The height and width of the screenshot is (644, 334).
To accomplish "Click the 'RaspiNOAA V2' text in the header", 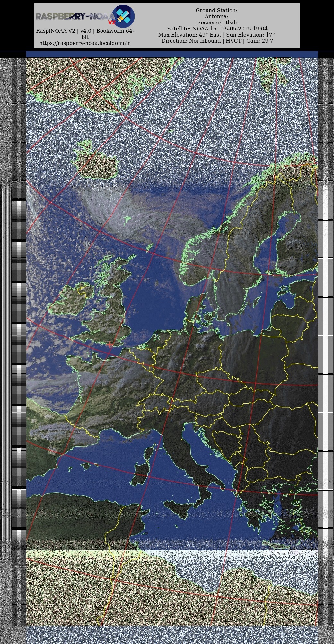I will (x=56, y=31).
